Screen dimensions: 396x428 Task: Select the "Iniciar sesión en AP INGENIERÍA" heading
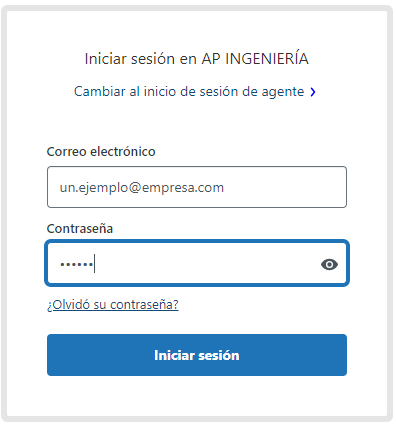pyautogui.click(x=197, y=58)
